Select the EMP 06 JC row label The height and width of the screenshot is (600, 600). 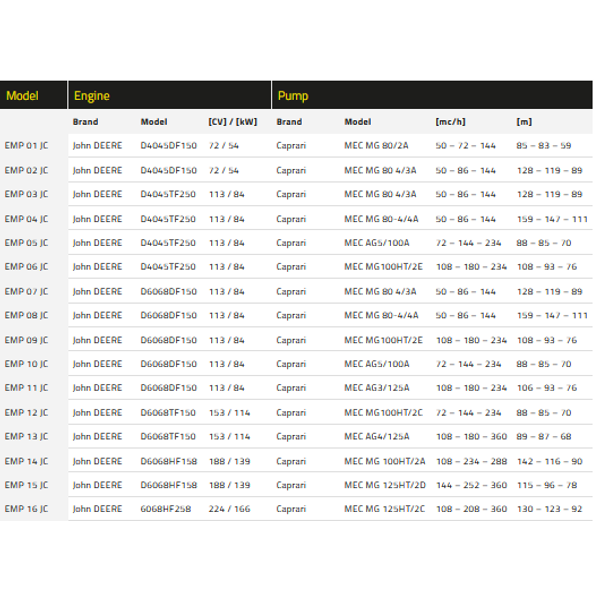click(26, 266)
